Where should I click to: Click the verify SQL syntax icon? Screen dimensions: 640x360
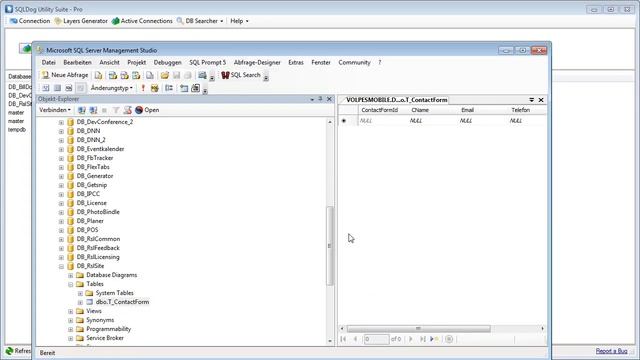155,88
